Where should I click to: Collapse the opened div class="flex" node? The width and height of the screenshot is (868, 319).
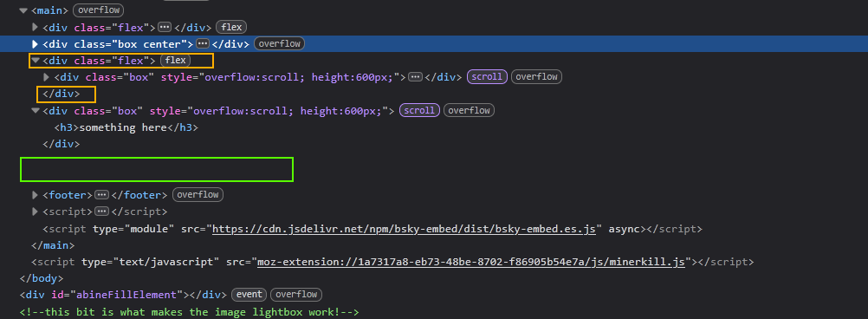click(35, 61)
